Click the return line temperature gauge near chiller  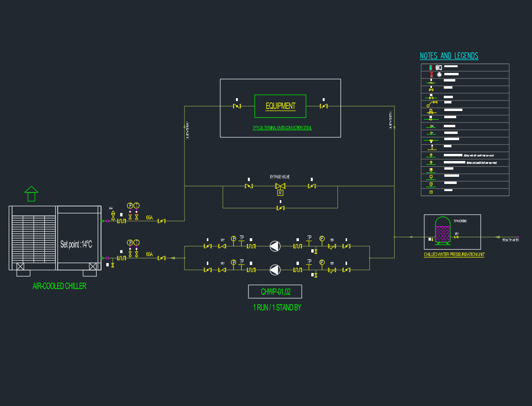tap(136, 242)
